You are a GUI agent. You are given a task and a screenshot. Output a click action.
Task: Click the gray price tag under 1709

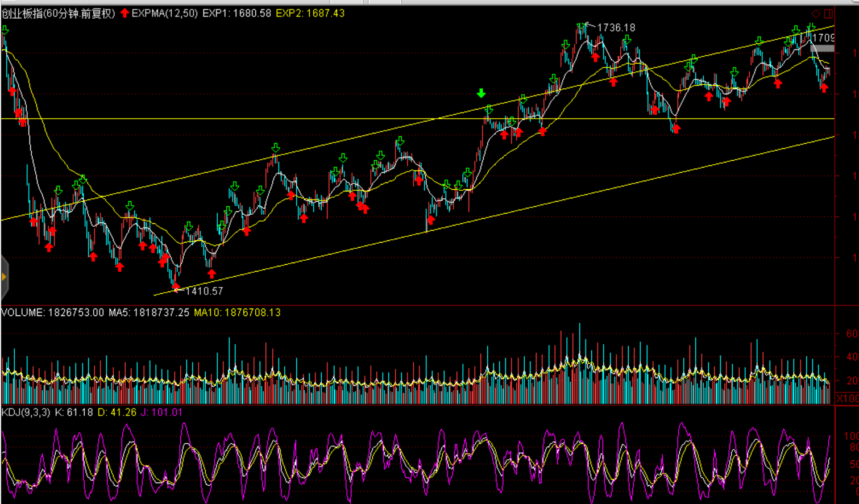tap(822, 49)
